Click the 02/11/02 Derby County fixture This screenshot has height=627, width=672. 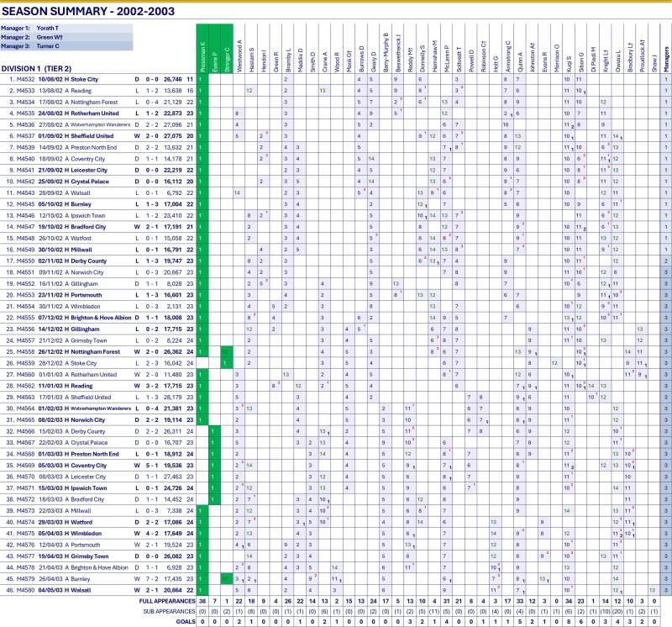tap(98, 261)
